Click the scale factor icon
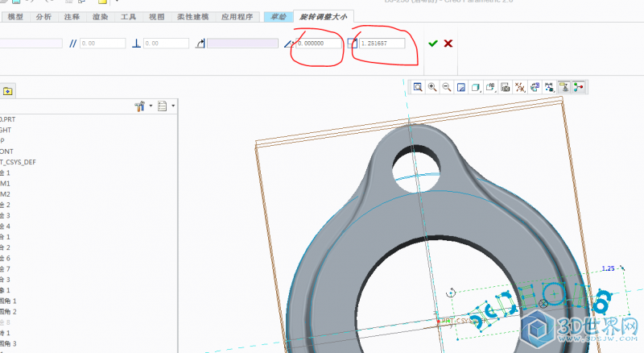The height and width of the screenshot is (353, 644). click(353, 44)
